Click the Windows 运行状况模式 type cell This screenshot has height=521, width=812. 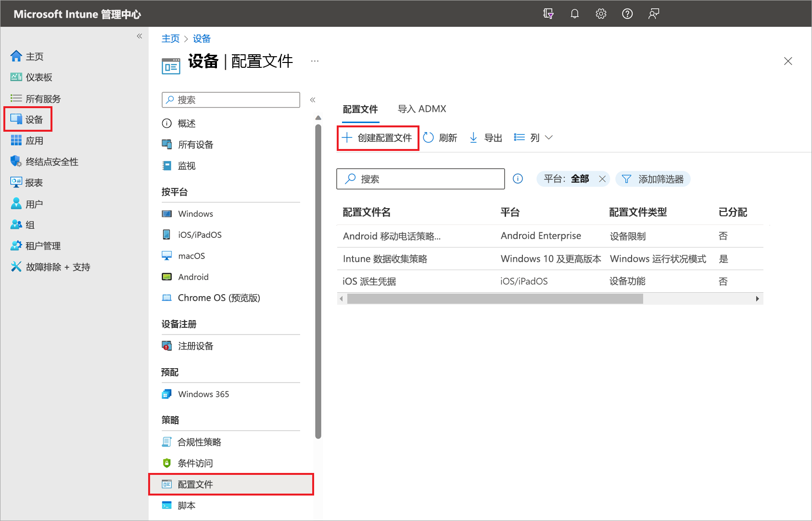point(658,259)
